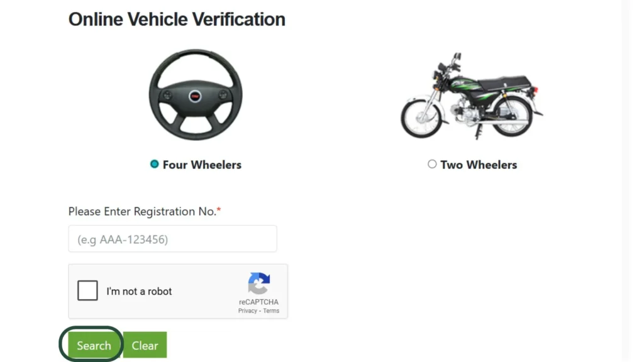The height and width of the screenshot is (362, 644).
Task: Click the Online Vehicle Verification heading
Action: click(x=176, y=19)
